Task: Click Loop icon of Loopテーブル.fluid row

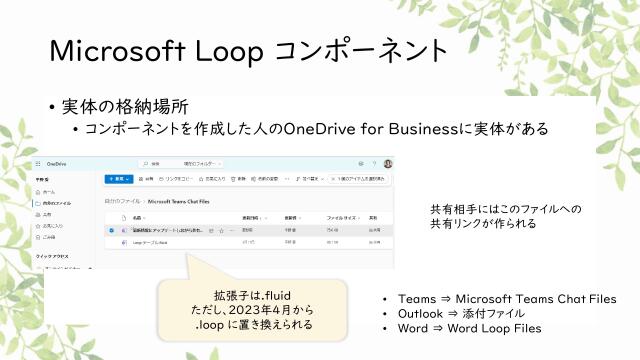Action: [x=124, y=242]
